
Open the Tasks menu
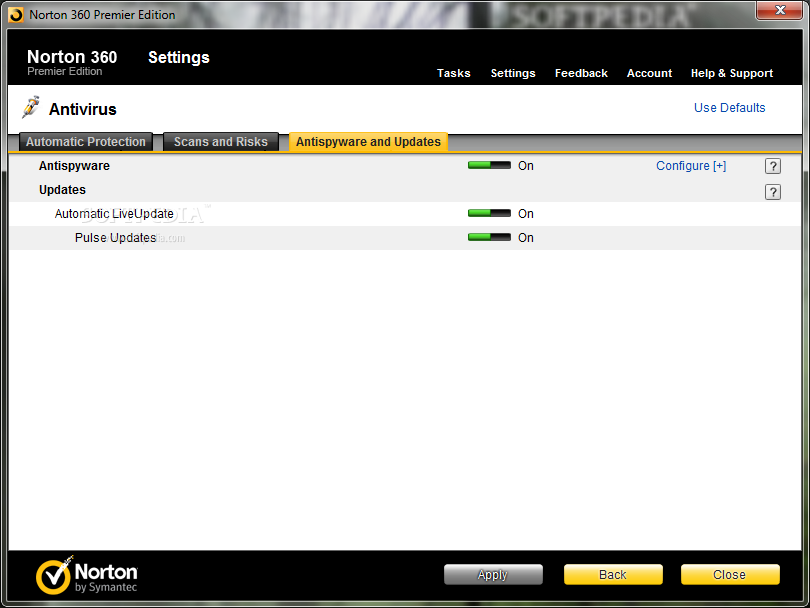pos(454,73)
